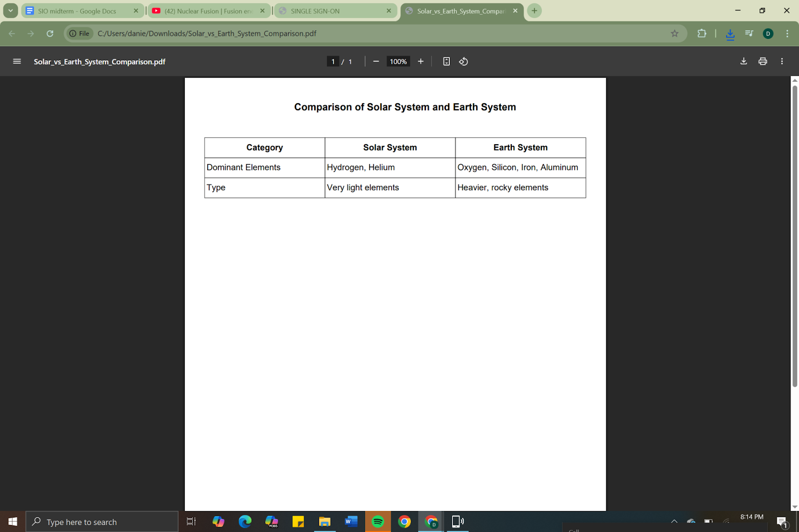This screenshot has height=532, width=799.
Task: Click the Earth System column header
Action: click(x=520, y=148)
